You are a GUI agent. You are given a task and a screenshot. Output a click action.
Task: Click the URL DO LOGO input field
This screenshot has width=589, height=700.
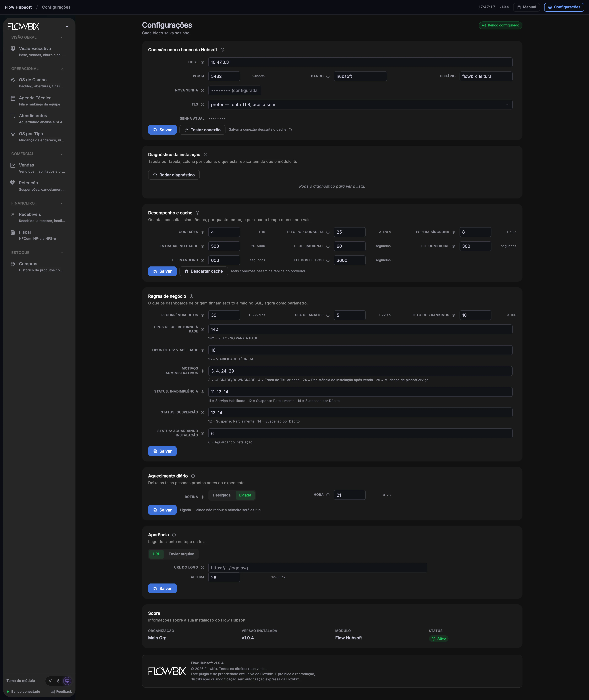pyautogui.click(x=318, y=568)
